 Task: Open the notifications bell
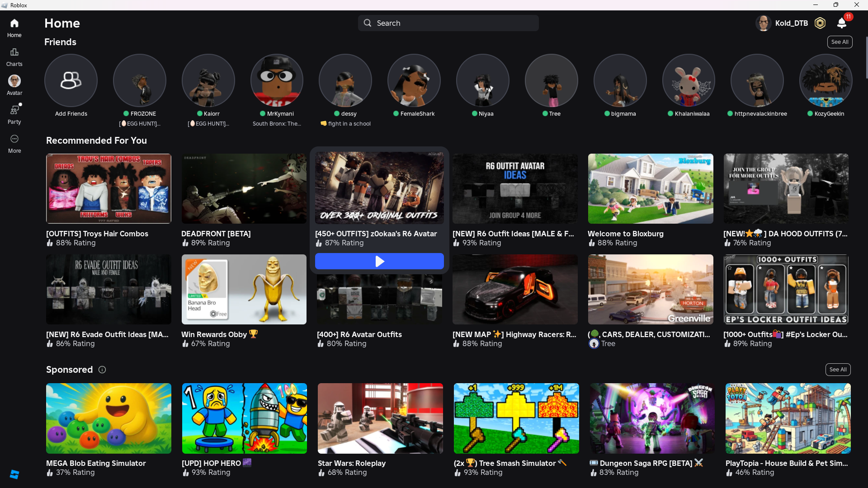(842, 23)
